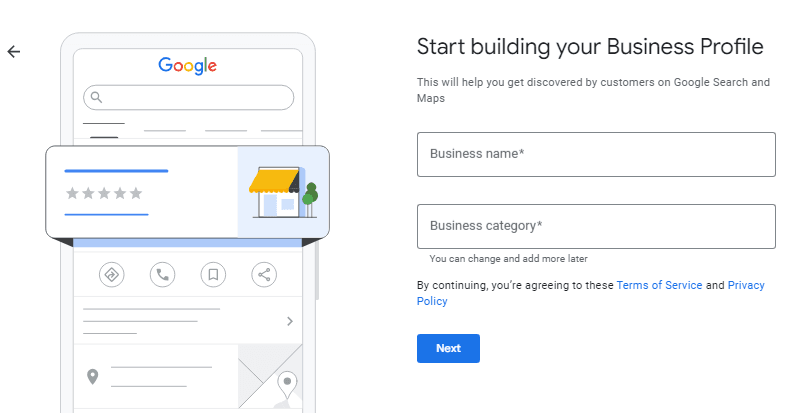Click "You can change and add more later" text

click(x=508, y=258)
